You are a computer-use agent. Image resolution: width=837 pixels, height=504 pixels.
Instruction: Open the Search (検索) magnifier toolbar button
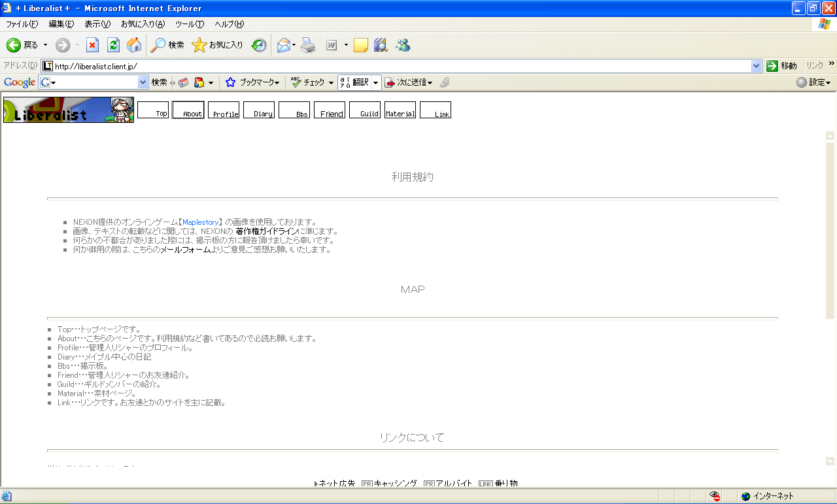[x=167, y=45]
